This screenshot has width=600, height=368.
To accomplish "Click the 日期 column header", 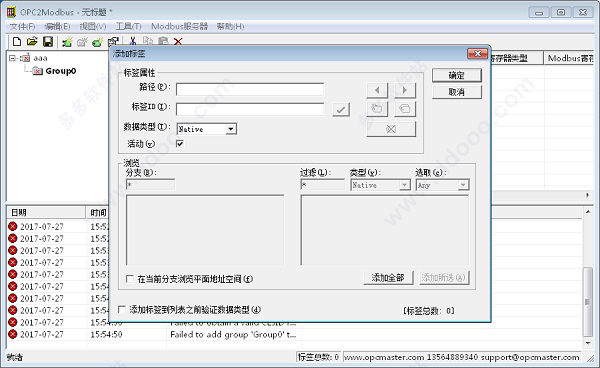I will pos(46,213).
